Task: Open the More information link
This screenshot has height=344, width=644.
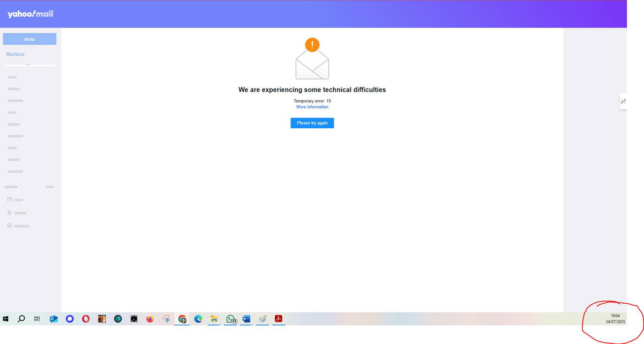Action: [x=312, y=106]
